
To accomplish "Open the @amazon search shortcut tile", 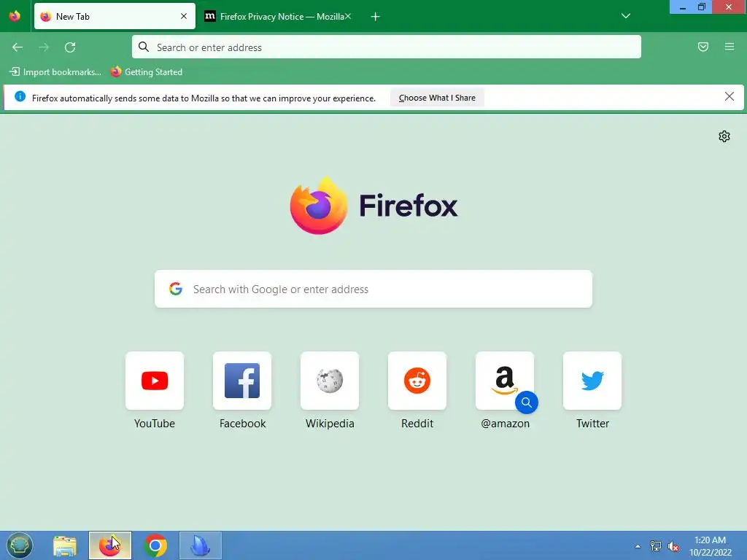I will (x=505, y=381).
